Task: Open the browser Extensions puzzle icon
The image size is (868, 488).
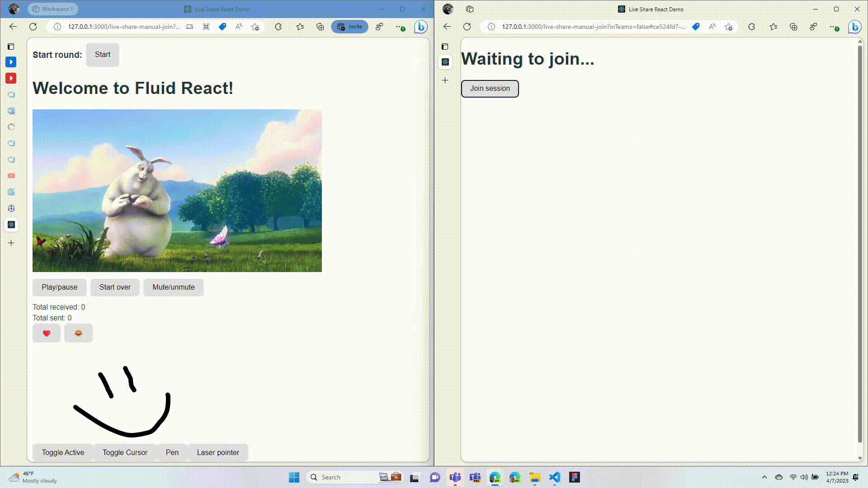Action: pyautogui.click(x=278, y=27)
